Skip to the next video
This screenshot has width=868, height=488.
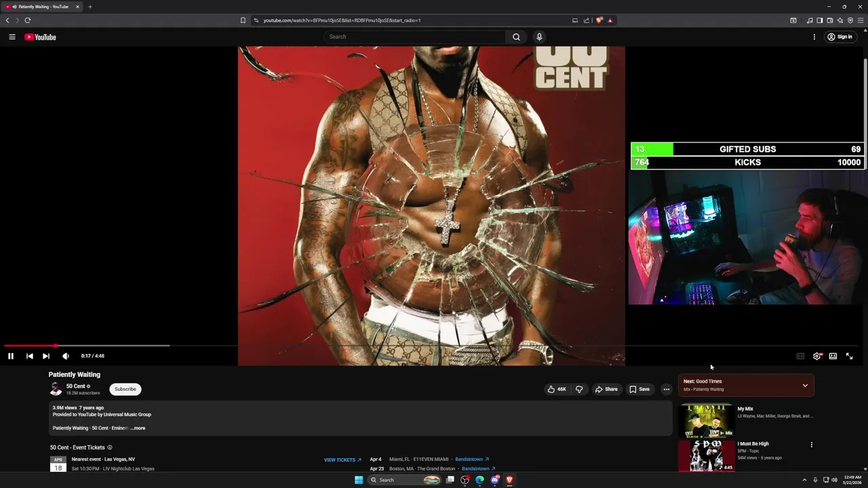[46, 356]
